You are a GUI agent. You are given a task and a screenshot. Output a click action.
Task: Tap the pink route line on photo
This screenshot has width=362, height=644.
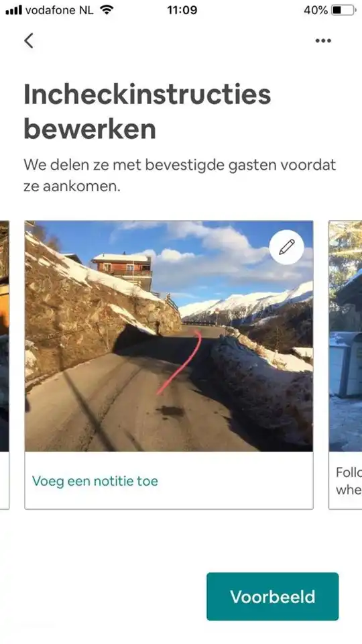[180, 362]
